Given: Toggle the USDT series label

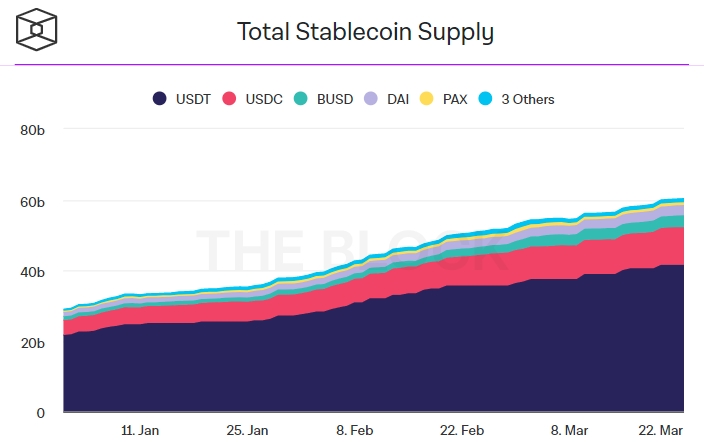Looking at the screenshot, I should pyautogui.click(x=191, y=99).
